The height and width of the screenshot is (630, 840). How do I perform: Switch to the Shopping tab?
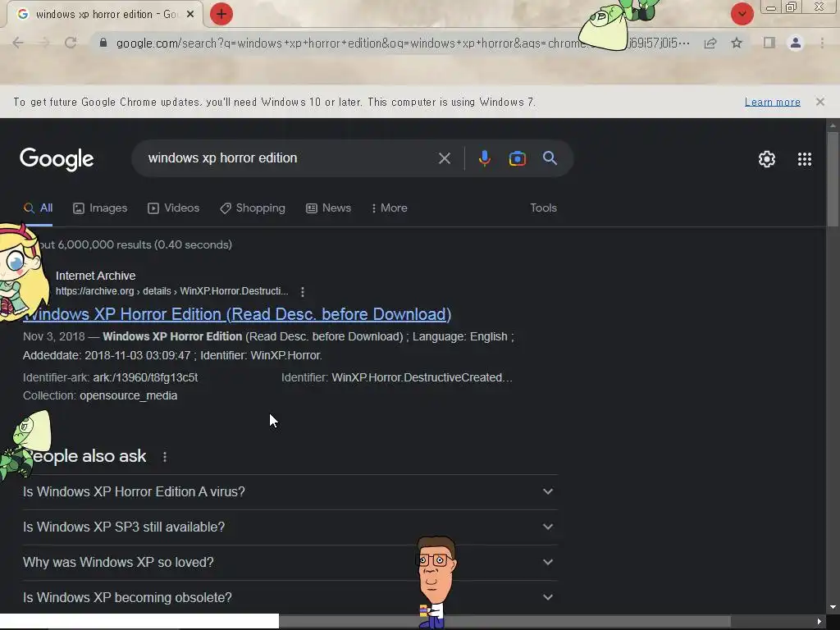coord(253,208)
